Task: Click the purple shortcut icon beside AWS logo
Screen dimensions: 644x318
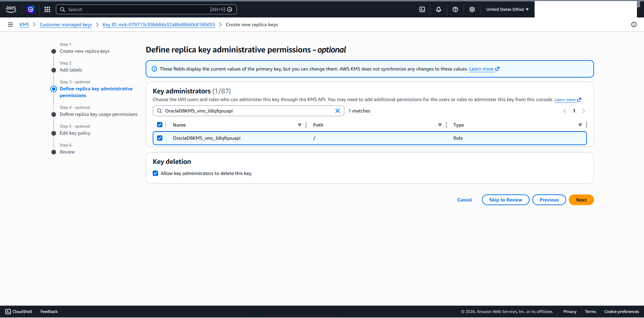Action: (x=31, y=9)
